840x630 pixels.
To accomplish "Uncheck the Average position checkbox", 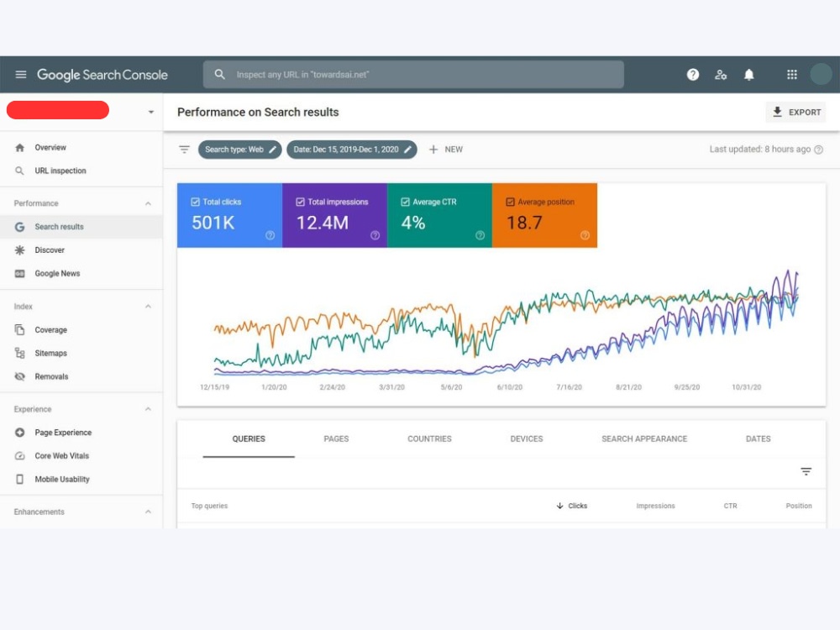I will (x=510, y=202).
